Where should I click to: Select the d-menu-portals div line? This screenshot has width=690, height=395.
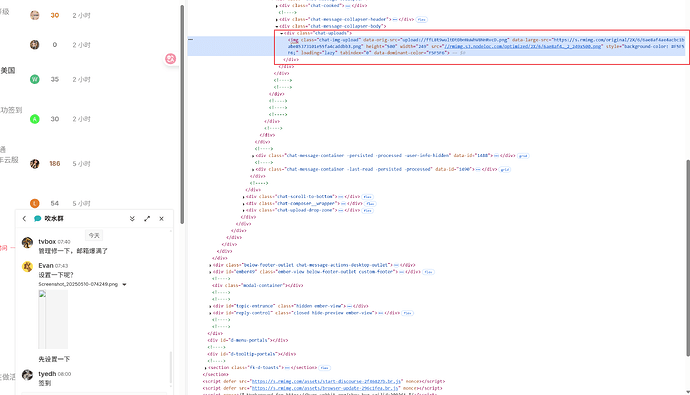[x=248, y=340]
